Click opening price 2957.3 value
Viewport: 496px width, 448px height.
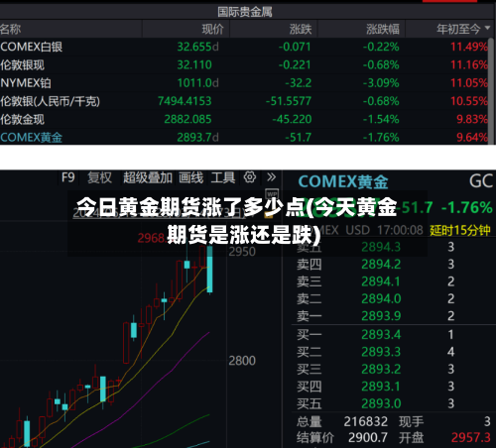pos(471,438)
